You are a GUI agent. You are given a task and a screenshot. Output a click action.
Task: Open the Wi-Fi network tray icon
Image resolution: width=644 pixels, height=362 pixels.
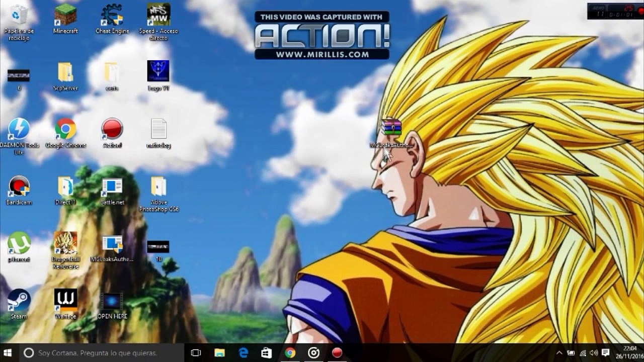click(x=583, y=353)
